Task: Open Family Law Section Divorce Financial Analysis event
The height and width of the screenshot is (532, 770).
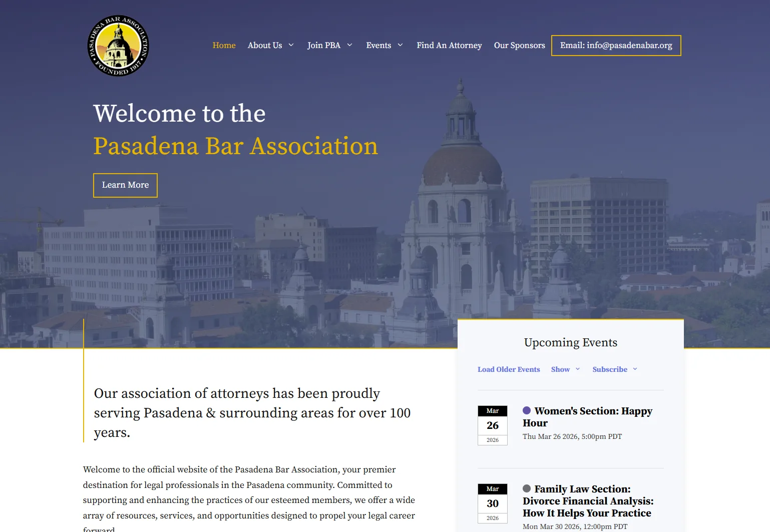Action: pos(588,501)
